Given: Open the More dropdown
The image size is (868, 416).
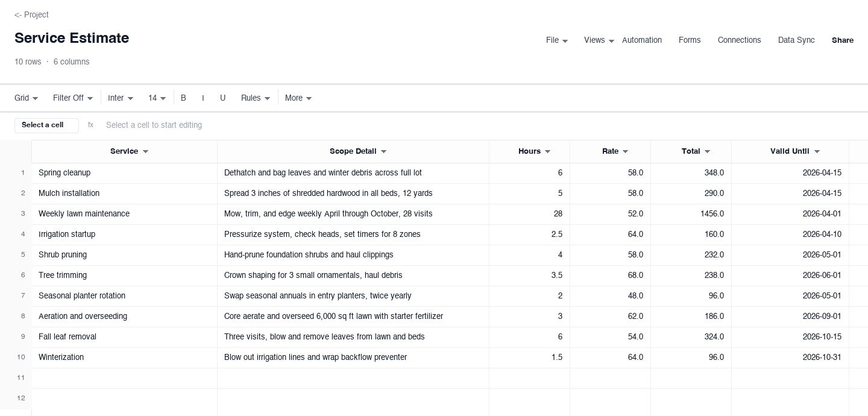Looking at the screenshot, I should pyautogui.click(x=298, y=98).
